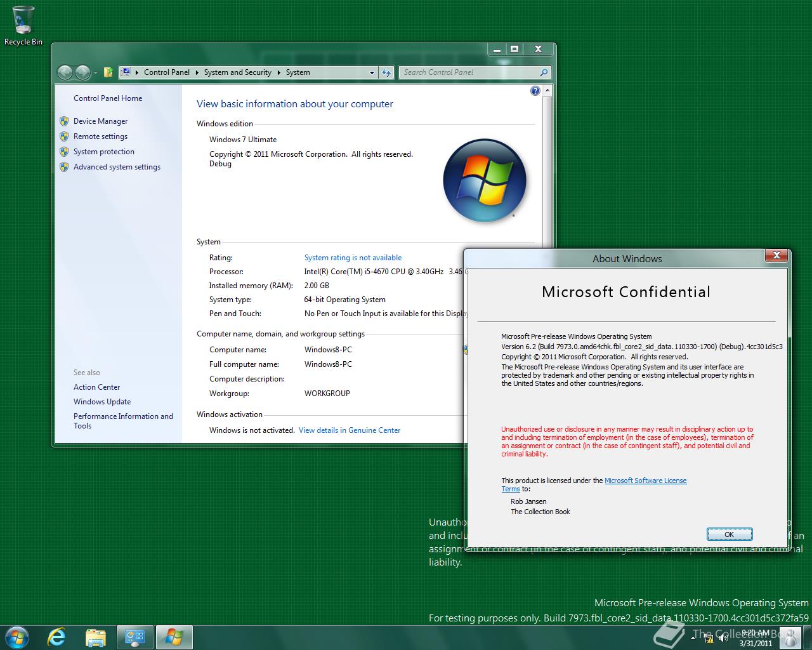This screenshot has width=812, height=650.
Task: Click 64-bit Operating System text
Action: tap(344, 300)
